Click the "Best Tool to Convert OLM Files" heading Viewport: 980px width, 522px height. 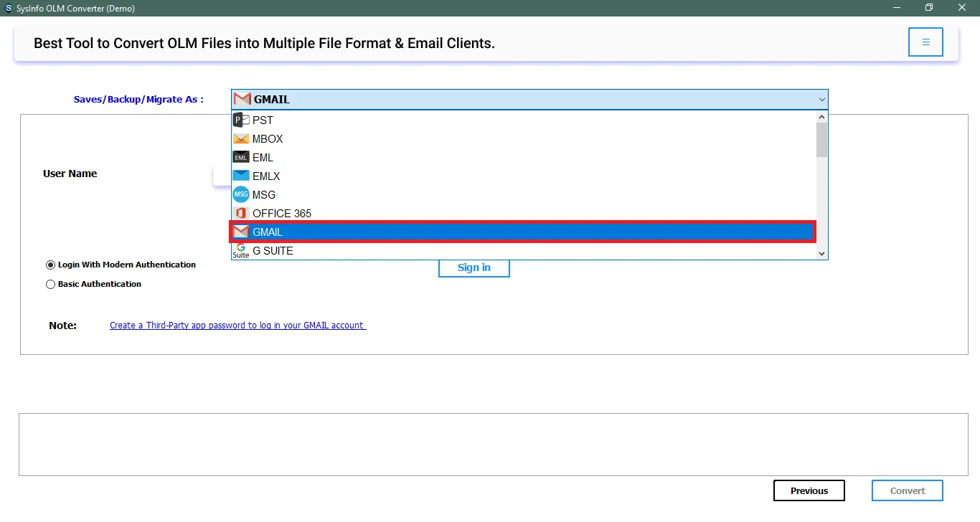coord(264,43)
